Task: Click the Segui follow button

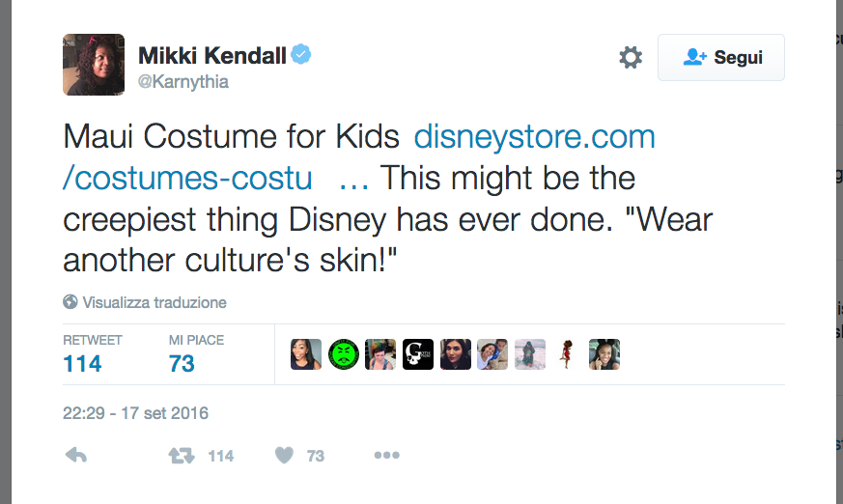Action: click(x=721, y=58)
